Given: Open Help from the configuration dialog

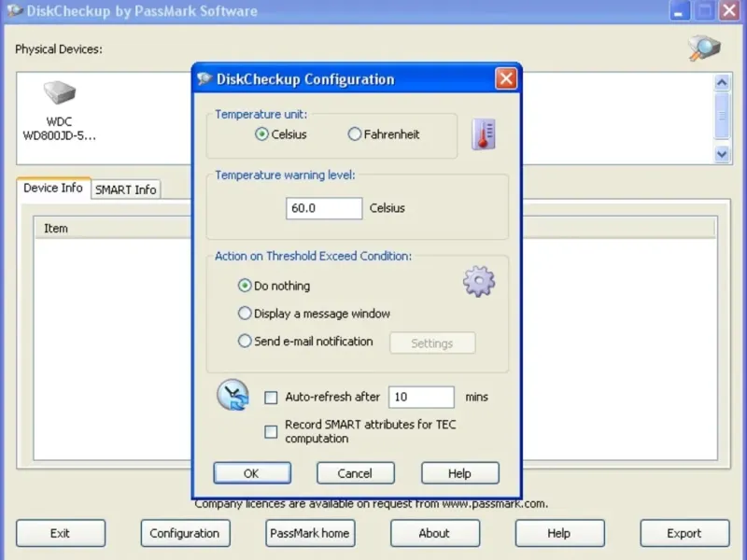Looking at the screenshot, I should pos(460,473).
